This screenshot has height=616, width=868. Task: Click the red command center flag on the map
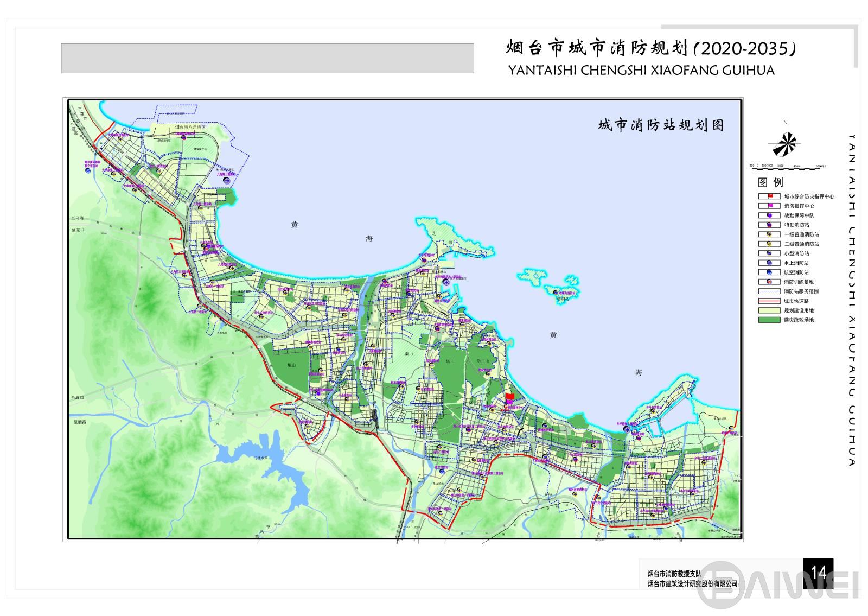click(x=509, y=397)
